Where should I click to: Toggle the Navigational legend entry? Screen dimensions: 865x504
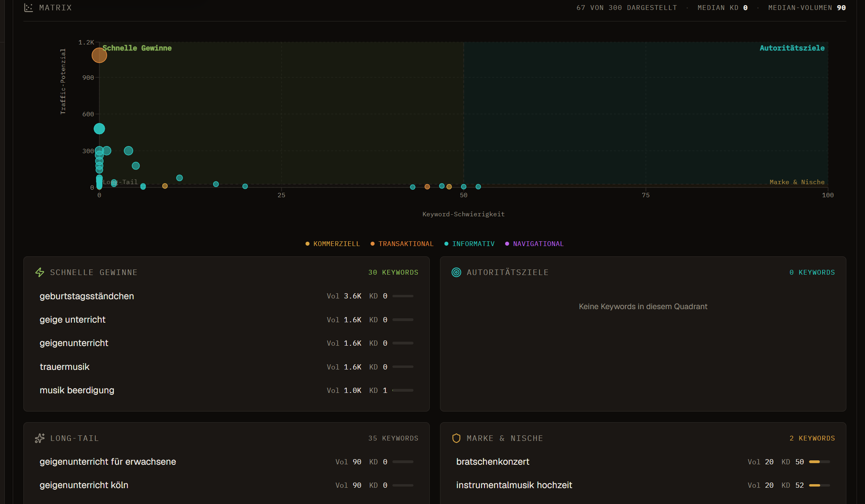pos(534,244)
